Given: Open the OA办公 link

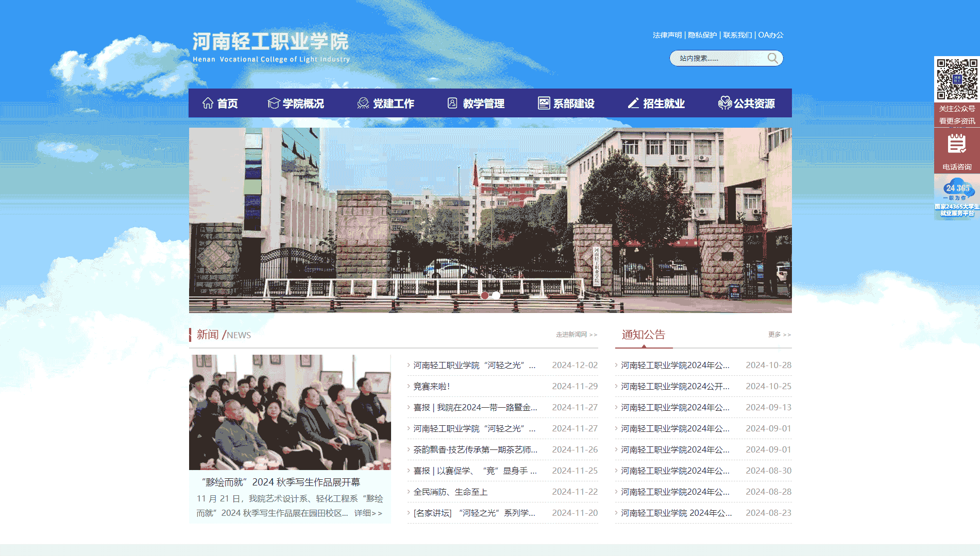Looking at the screenshot, I should (x=771, y=35).
